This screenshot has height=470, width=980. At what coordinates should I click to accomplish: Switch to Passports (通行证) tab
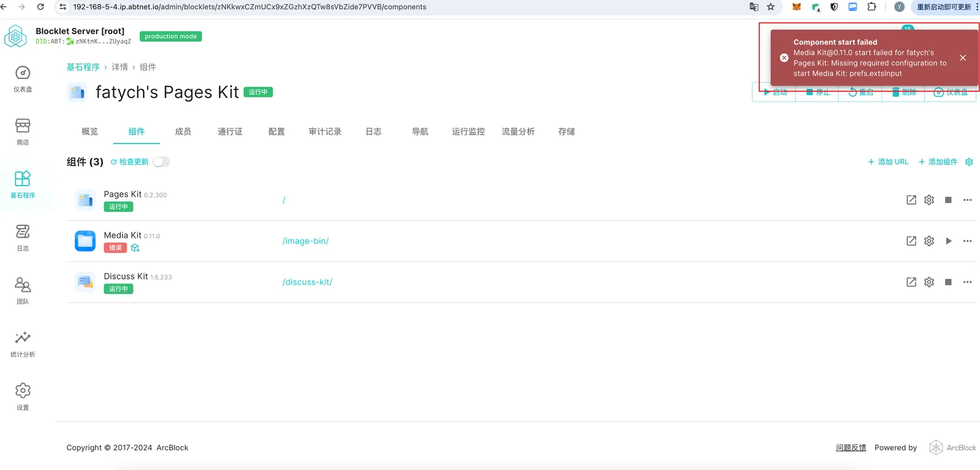pyautogui.click(x=230, y=132)
